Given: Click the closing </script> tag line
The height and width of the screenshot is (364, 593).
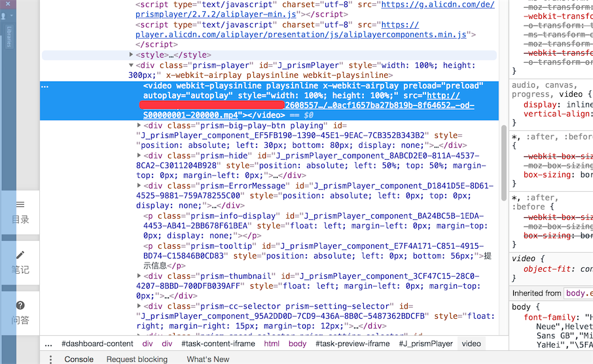Looking at the screenshot, I should 156,45.
